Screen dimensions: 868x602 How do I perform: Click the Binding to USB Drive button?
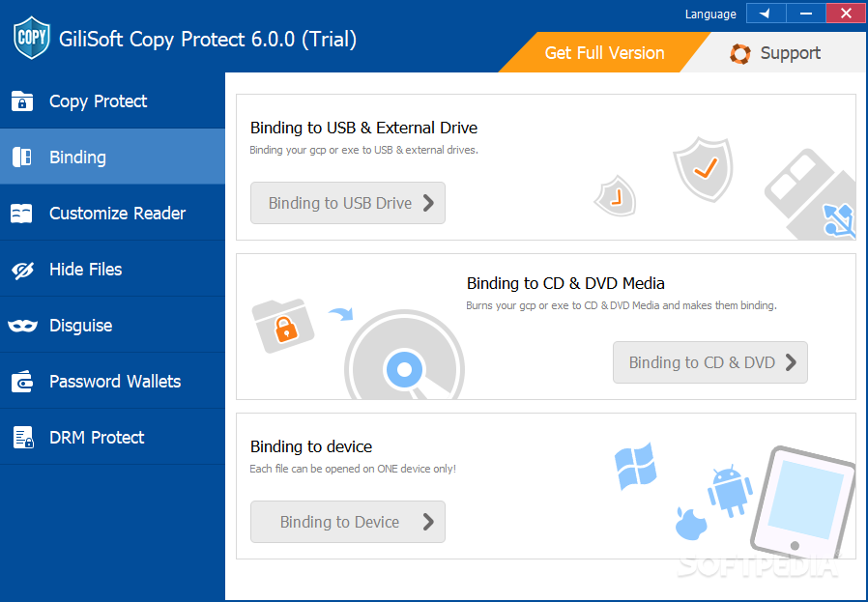click(x=348, y=203)
